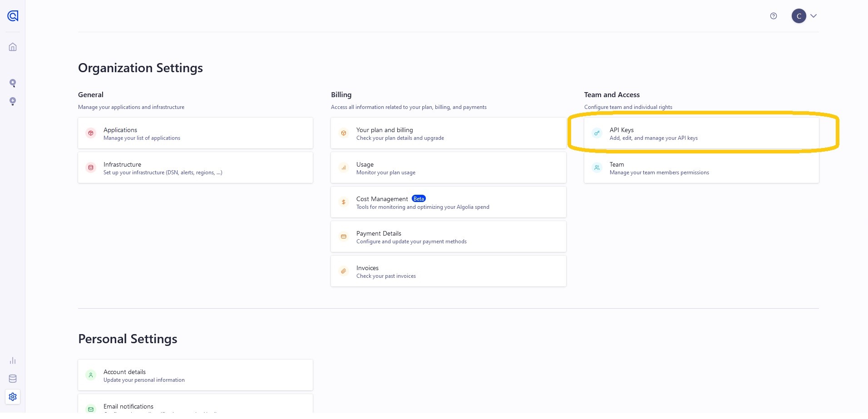
Task: Click the database icon near the sidebar bottom
Action: pyautogui.click(x=12, y=378)
